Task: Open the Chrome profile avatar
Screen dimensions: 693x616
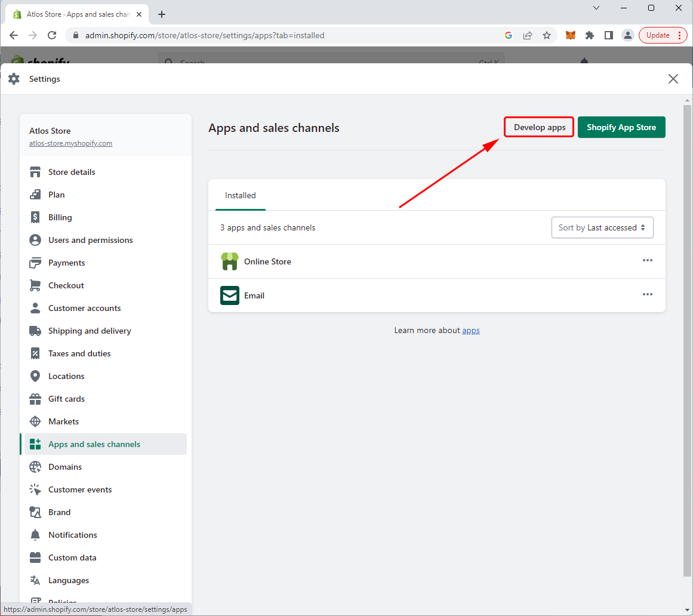Action: point(627,35)
